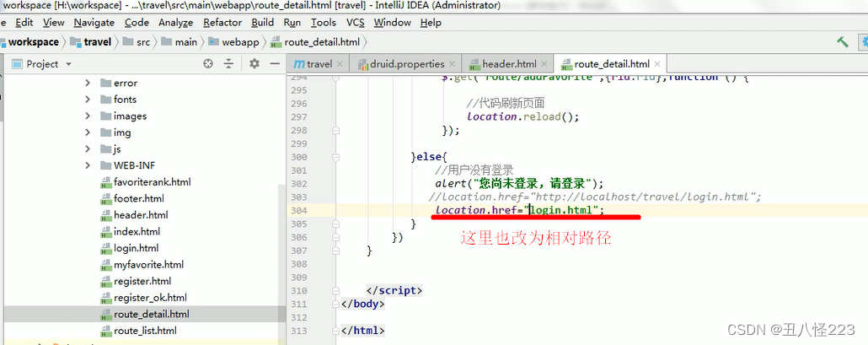Click line number 304 in gutter
The height and width of the screenshot is (345, 868).
[x=297, y=210]
